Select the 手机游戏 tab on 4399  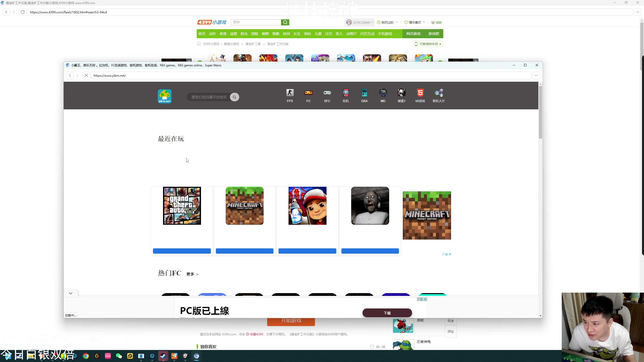385,34
